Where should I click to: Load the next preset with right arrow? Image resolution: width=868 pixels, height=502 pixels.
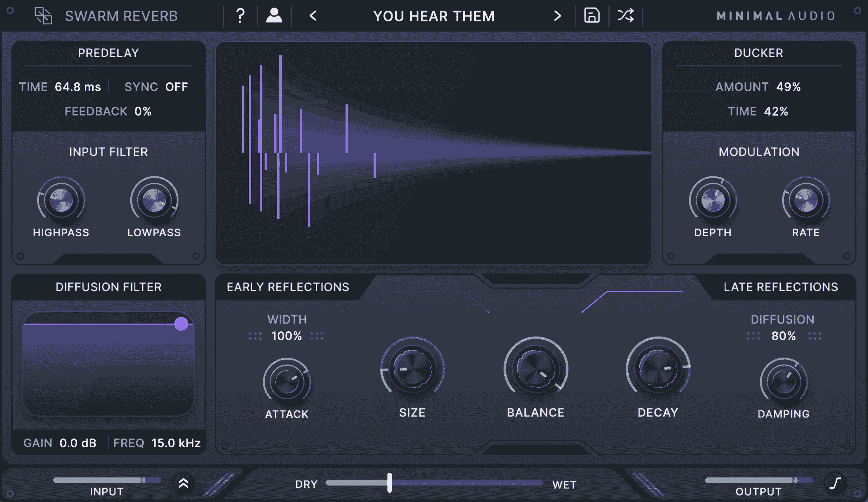coord(557,16)
